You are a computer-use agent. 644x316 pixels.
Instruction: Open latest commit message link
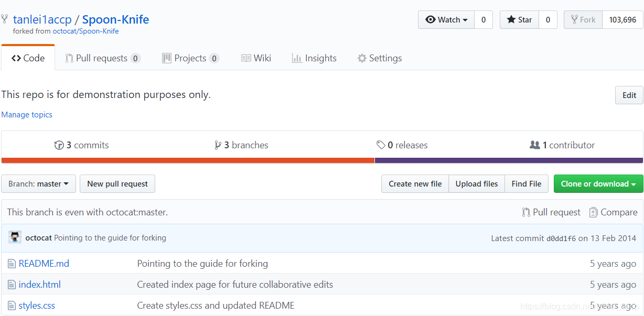110,238
